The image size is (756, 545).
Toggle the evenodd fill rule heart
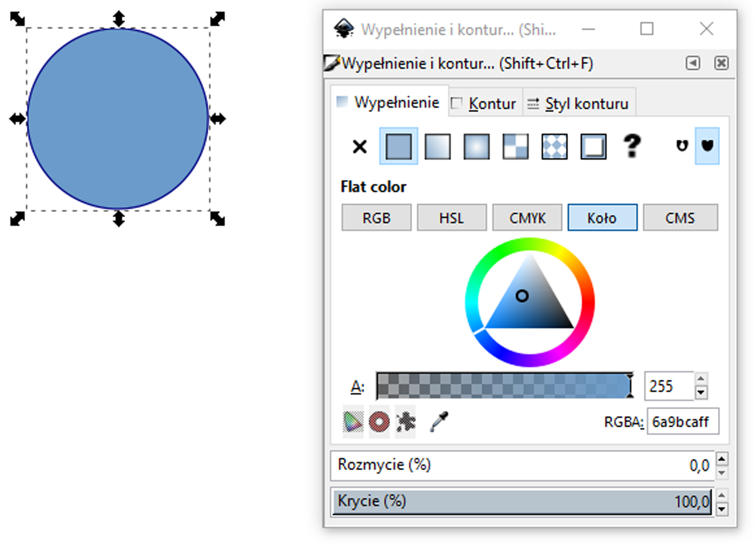682,146
